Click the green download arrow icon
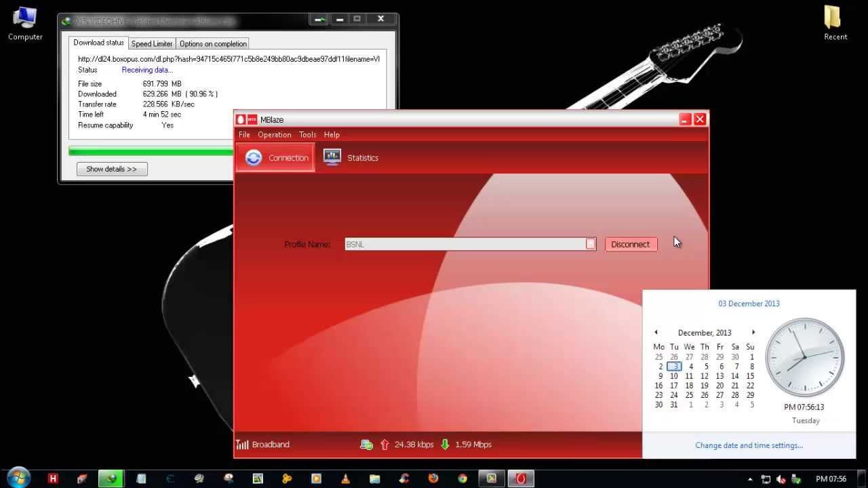868x488 pixels. coord(445,445)
